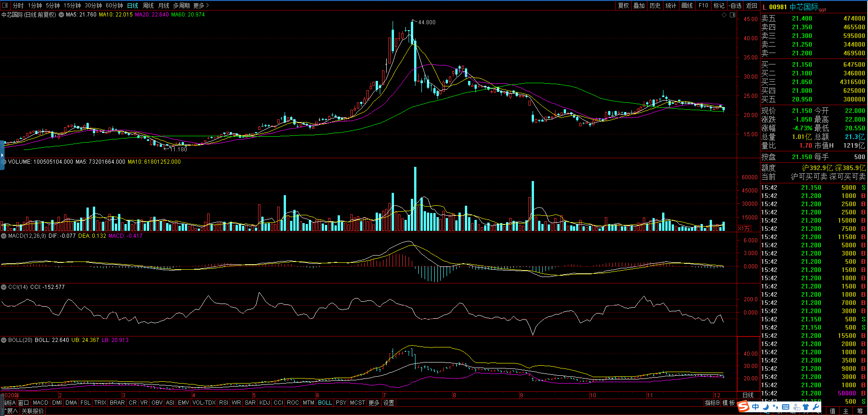Click the 复权 button
868x416 pixels.
(624, 5)
